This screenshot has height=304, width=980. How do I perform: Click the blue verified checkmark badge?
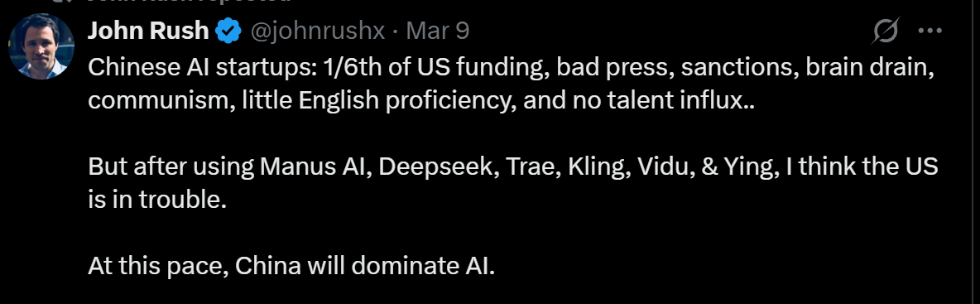point(229,31)
